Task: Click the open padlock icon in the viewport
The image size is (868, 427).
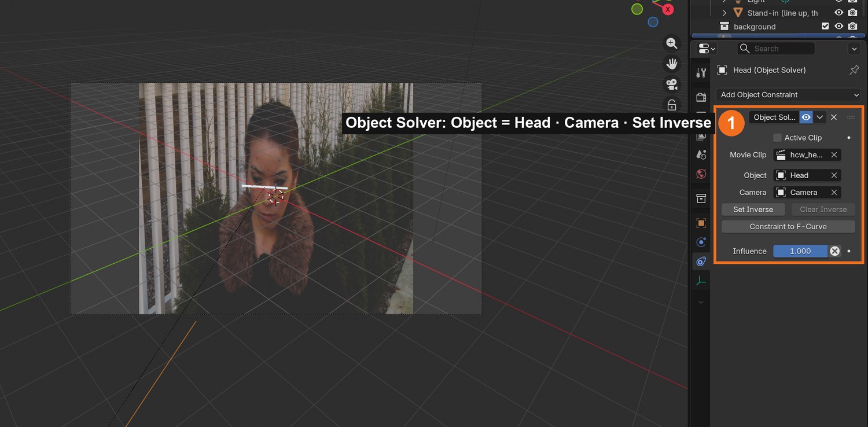Action: click(x=672, y=105)
